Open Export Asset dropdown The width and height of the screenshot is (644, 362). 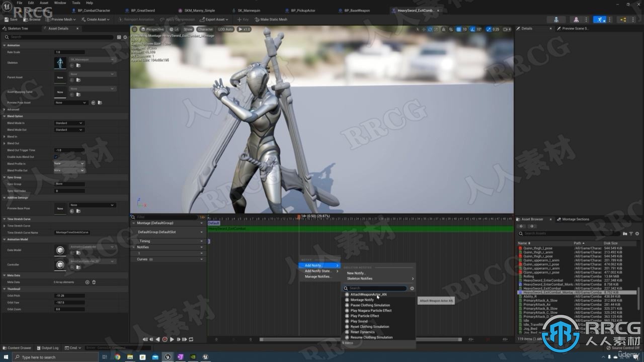(214, 20)
